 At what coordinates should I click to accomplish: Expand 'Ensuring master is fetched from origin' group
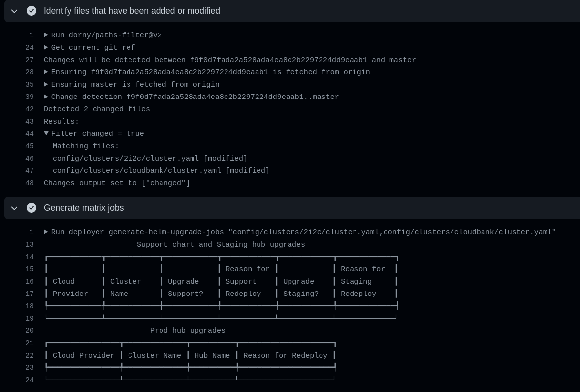(x=46, y=85)
